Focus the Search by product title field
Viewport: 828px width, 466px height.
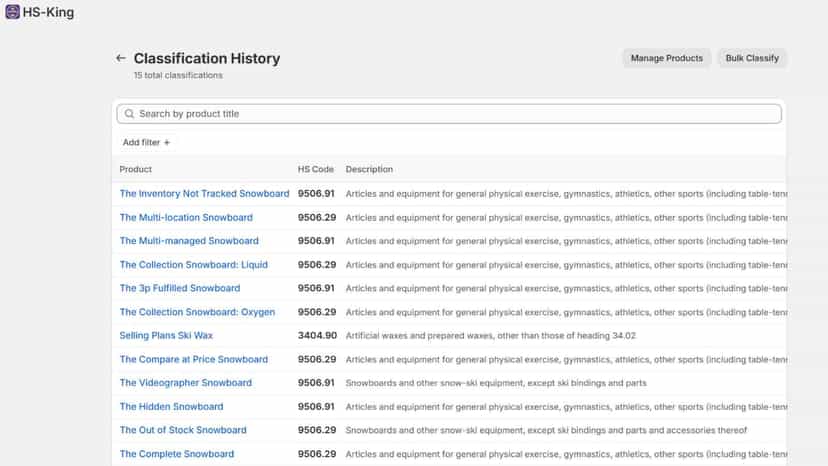pos(449,114)
